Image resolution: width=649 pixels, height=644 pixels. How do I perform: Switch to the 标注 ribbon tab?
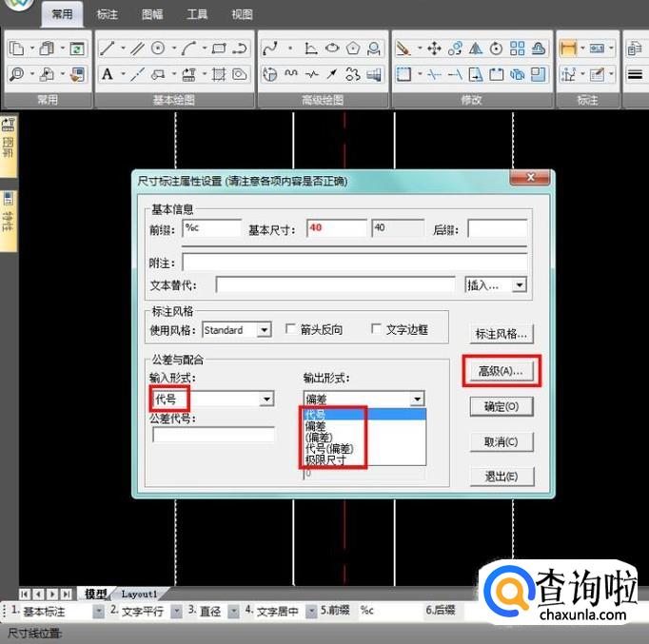click(x=108, y=15)
